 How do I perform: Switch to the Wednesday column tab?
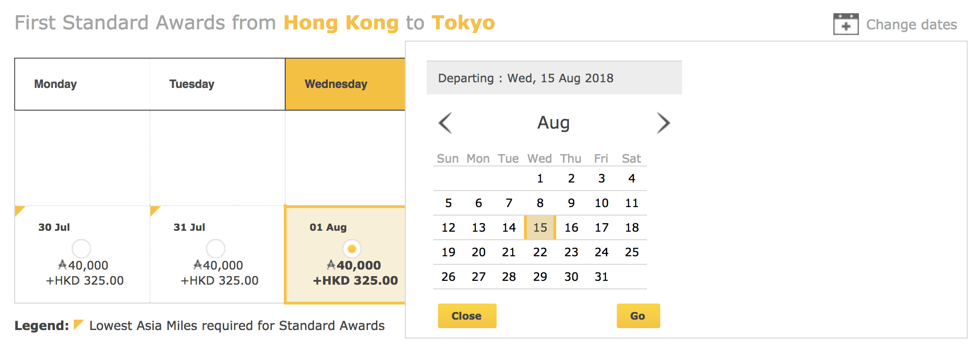tap(345, 84)
